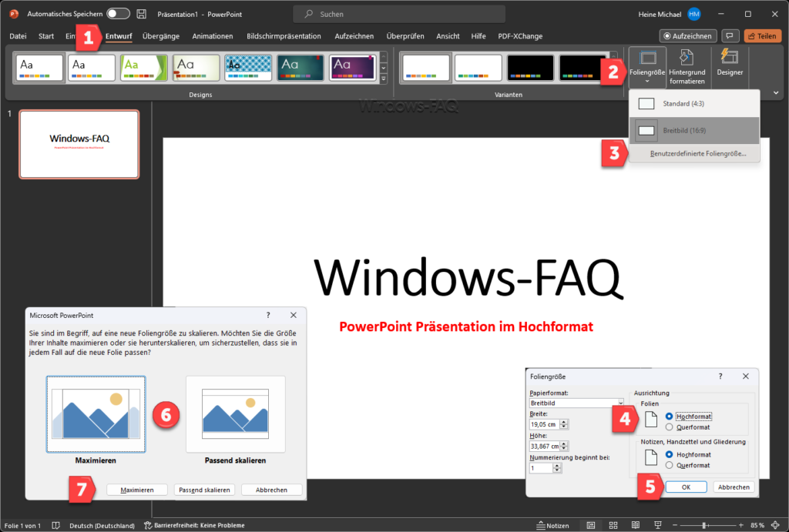
Task: Select Breitbild (16:9) slide size
Action: 694,131
